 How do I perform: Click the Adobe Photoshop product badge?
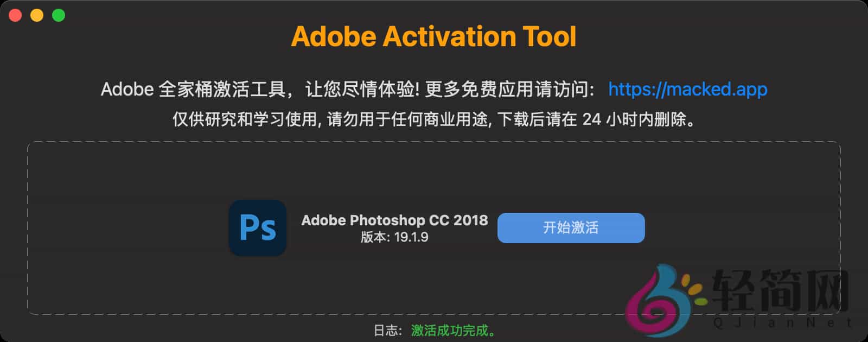pos(258,228)
